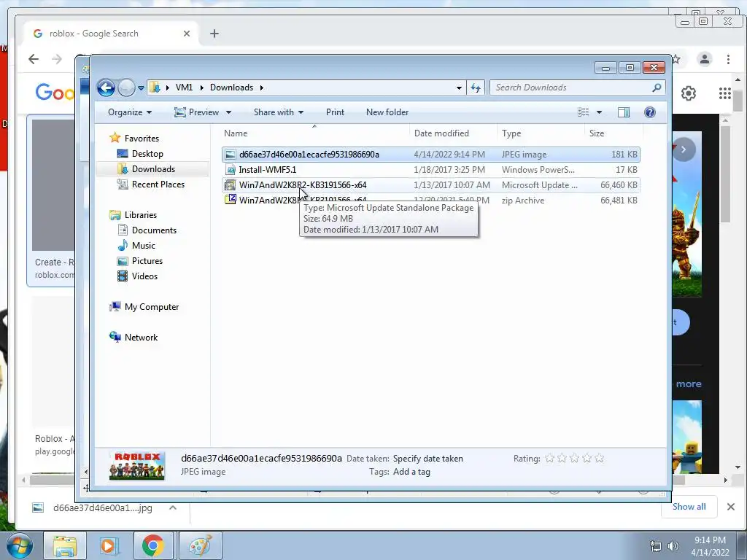Image resolution: width=747 pixels, height=560 pixels.
Task: Expand the Preview dropdown arrow
Action: pyautogui.click(x=228, y=112)
